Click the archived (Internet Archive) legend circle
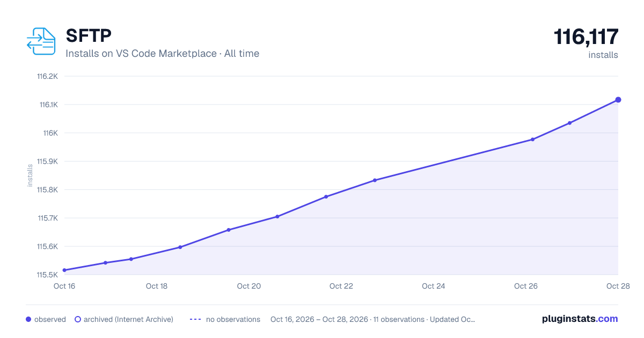 click(x=78, y=319)
